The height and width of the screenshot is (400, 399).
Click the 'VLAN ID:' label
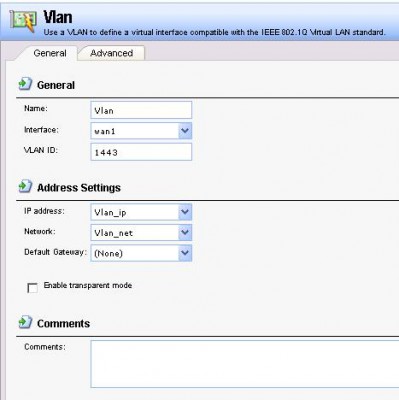(x=41, y=150)
